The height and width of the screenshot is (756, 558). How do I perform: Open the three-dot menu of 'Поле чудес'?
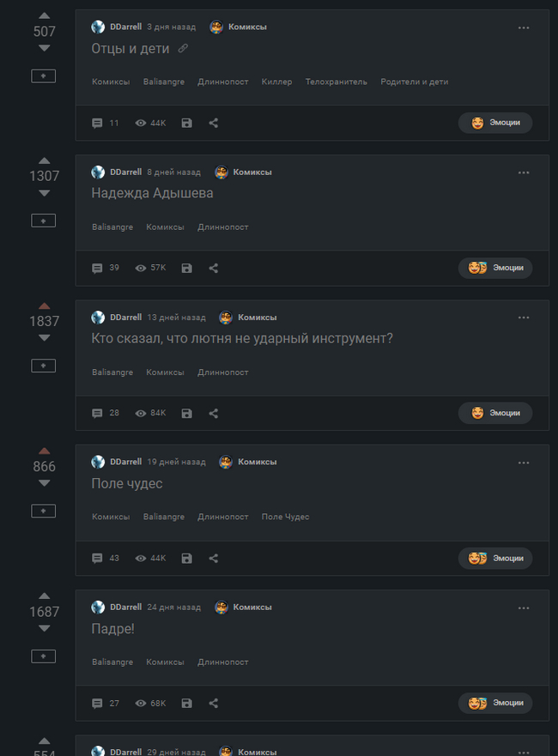click(x=524, y=463)
